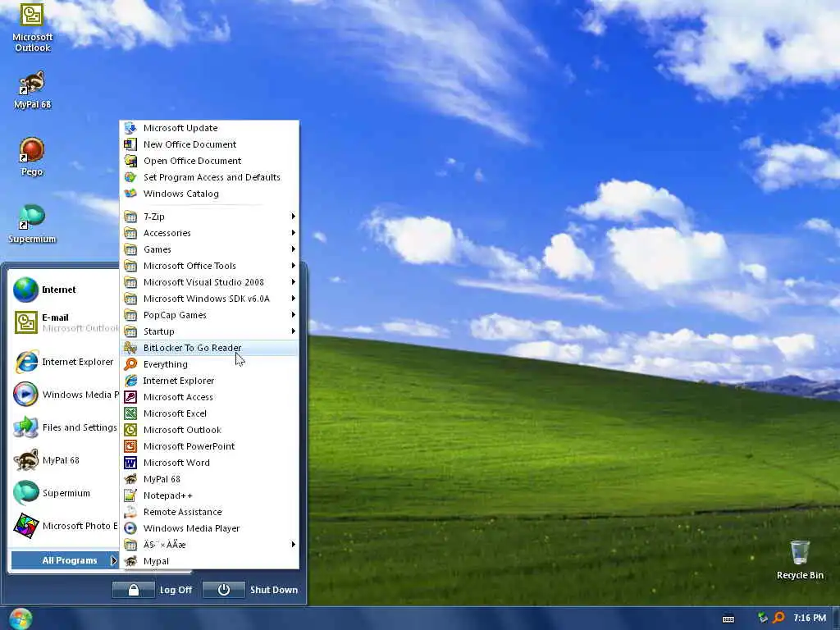Image resolution: width=840 pixels, height=630 pixels.
Task: Click Supermium icon in Start menu left pane
Action: 25,493
